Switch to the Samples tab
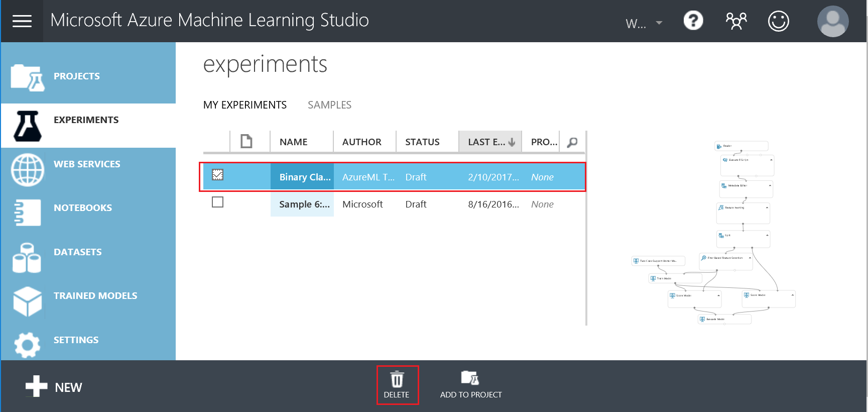Viewport: 868px width, 412px height. click(329, 105)
